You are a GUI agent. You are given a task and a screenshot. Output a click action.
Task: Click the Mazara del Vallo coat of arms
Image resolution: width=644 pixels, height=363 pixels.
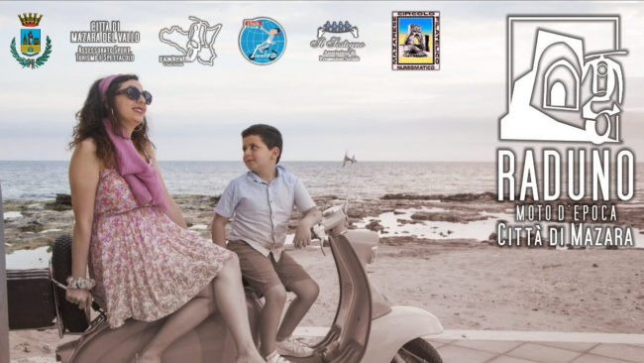31,41
